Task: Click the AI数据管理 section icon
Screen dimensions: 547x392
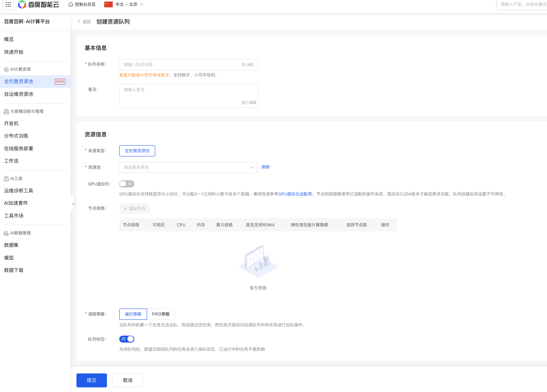Action: coord(6,233)
